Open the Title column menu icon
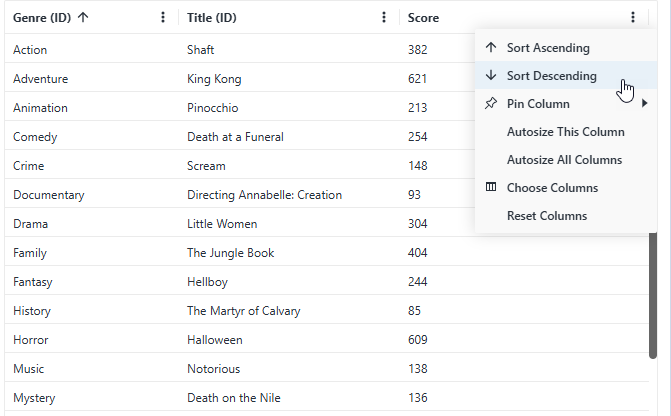Screen dimensions: 671x416 coord(385,17)
